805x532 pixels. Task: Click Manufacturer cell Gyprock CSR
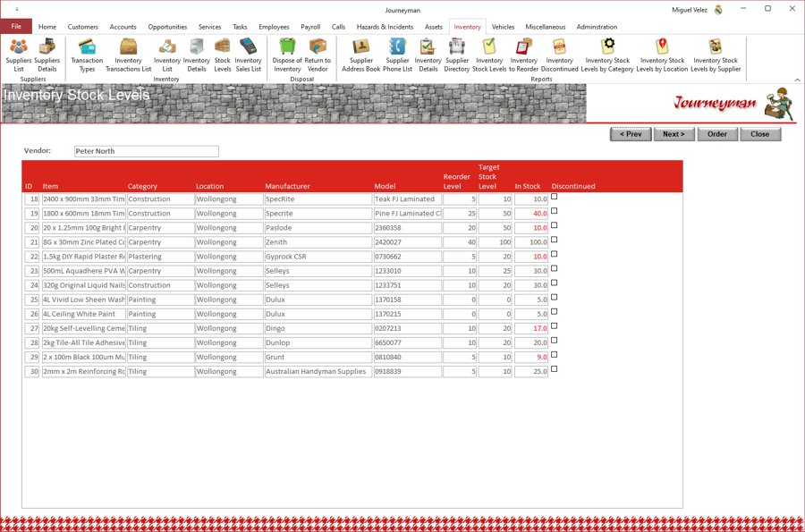pos(318,257)
